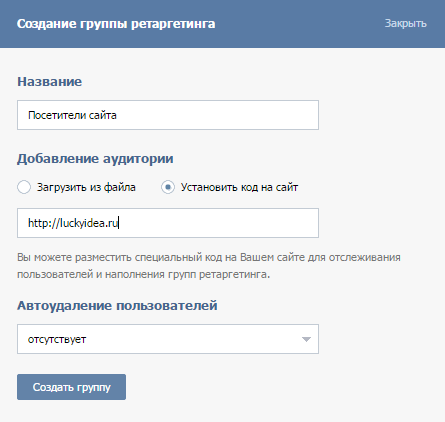Click the Название section heading

coord(50,82)
